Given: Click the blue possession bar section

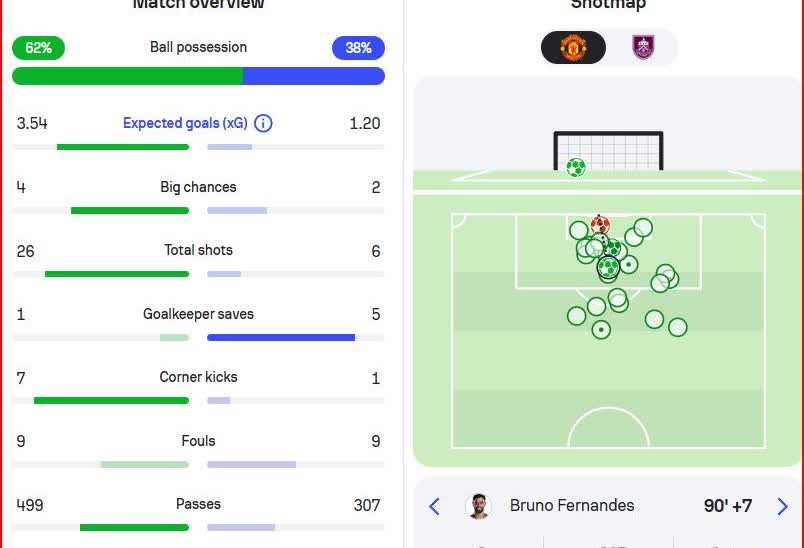Looking at the screenshot, I should pyautogui.click(x=313, y=76).
